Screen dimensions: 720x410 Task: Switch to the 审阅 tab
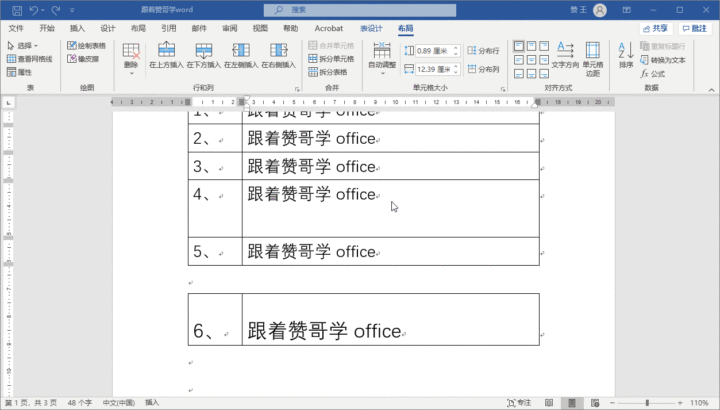[x=230, y=28]
